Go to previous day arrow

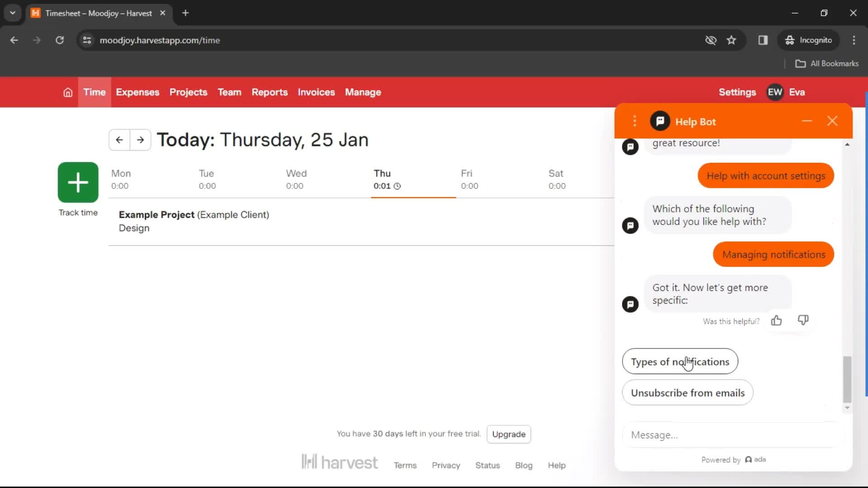point(119,140)
